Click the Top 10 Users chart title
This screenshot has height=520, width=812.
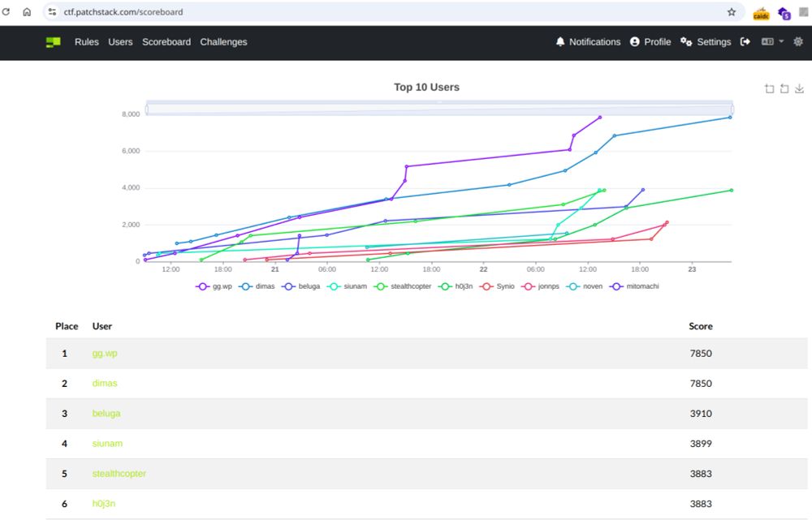426,87
